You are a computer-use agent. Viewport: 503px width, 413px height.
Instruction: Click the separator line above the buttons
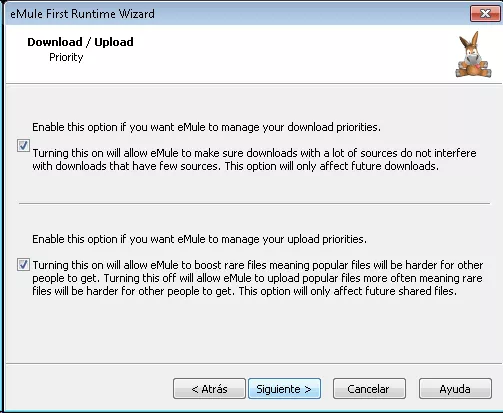[x=254, y=364]
